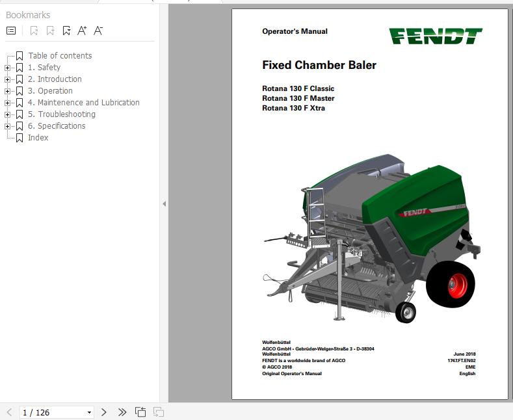Expand the 2. Introduction bookmark
Image resolution: width=513 pixels, height=420 pixels.
click(7, 79)
